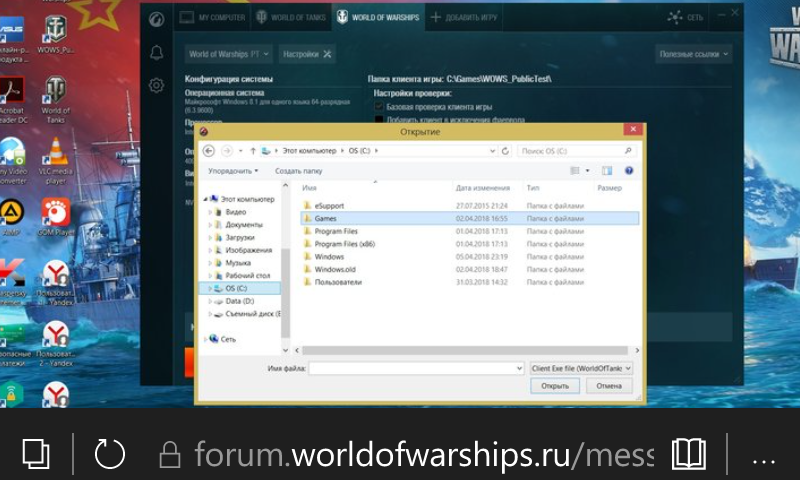Screen dimensions: 800x480
Task: Click navigation pane scrollbar down arrow
Action: click(285, 350)
